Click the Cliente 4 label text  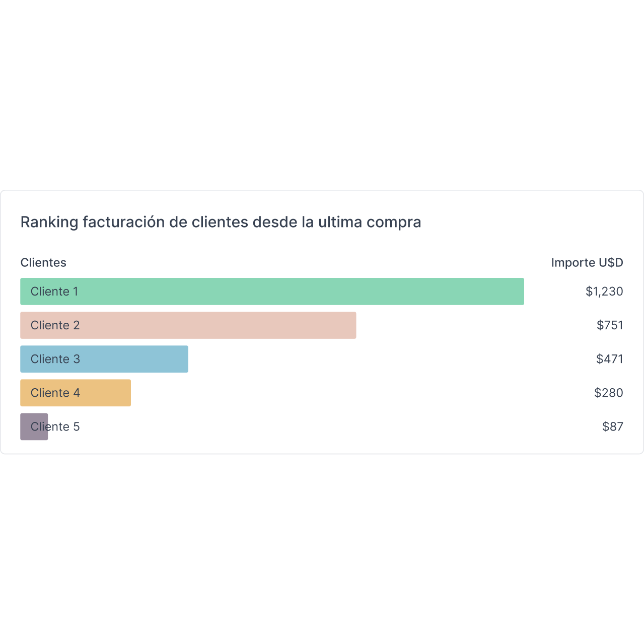(55, 393)
